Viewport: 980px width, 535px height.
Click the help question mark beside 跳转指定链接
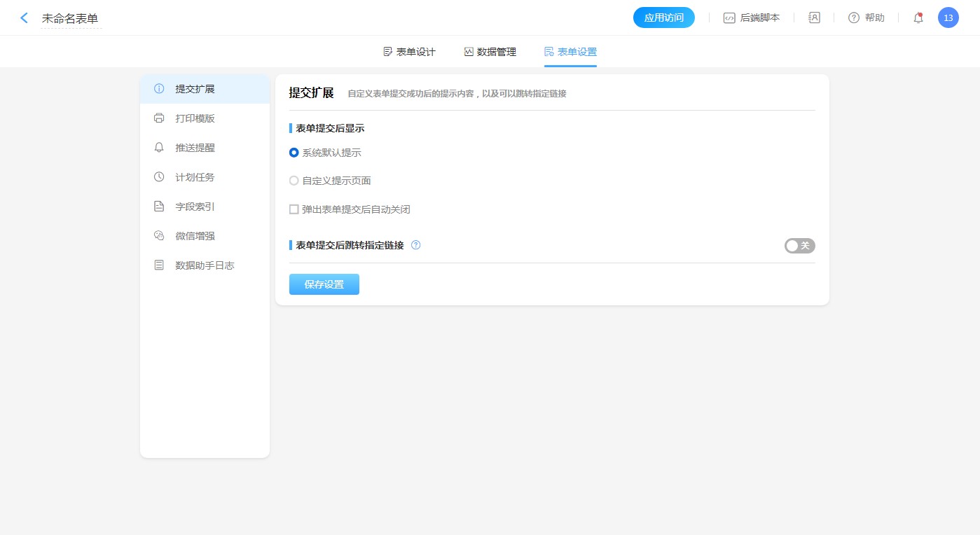[x=416, y=245]
